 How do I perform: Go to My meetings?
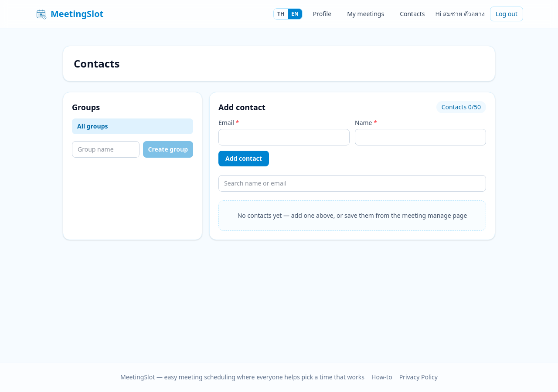click(x=366, y=14)
